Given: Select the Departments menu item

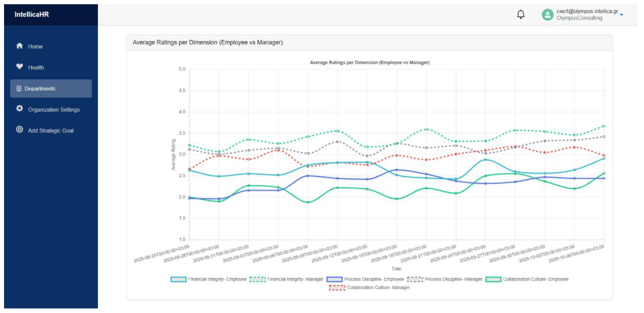Looking at the screenshot, I should [x=51, y=89].
